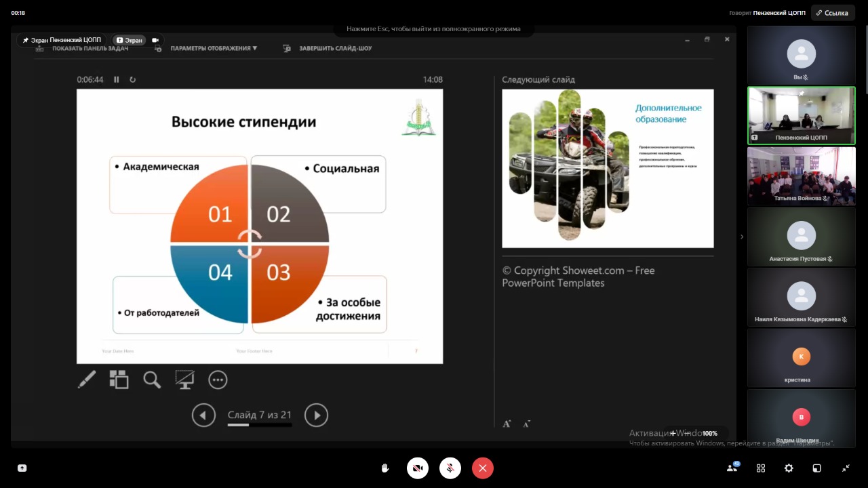868x488 pixels.
Task: Switch to the Экран tab
Action: (x=130, y=40)
